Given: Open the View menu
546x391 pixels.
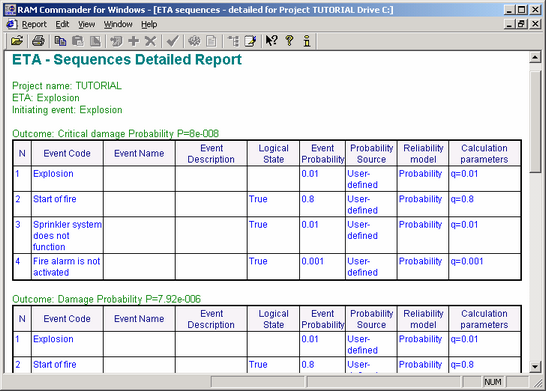Looking at the screenshot, I should tap(86, 24).
